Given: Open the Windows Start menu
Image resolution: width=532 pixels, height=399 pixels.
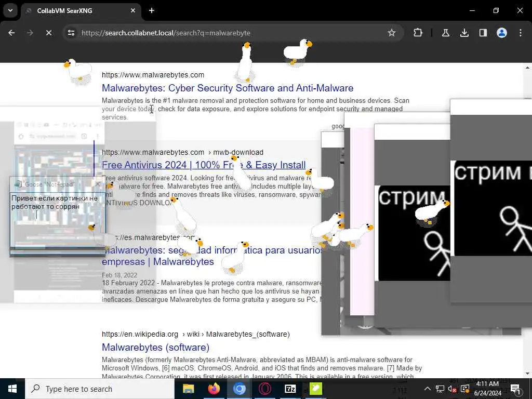Looking at the screenshot, I should 12,389.
